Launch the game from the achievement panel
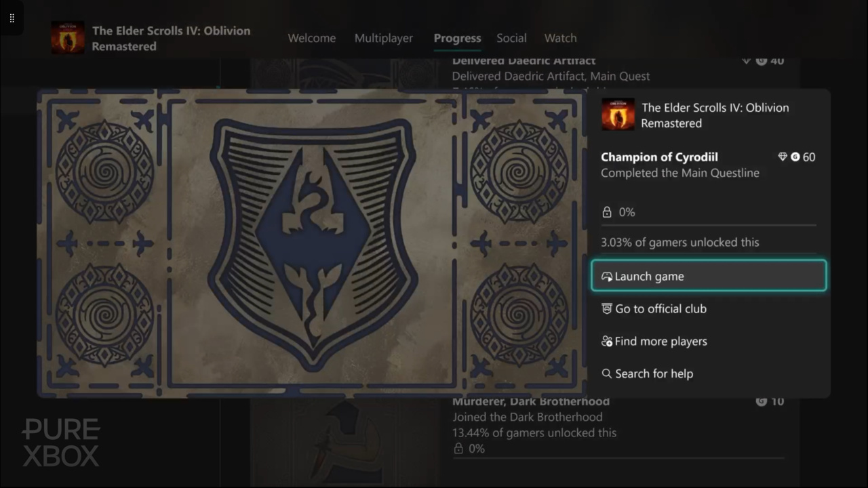 (x=709, y=276)
